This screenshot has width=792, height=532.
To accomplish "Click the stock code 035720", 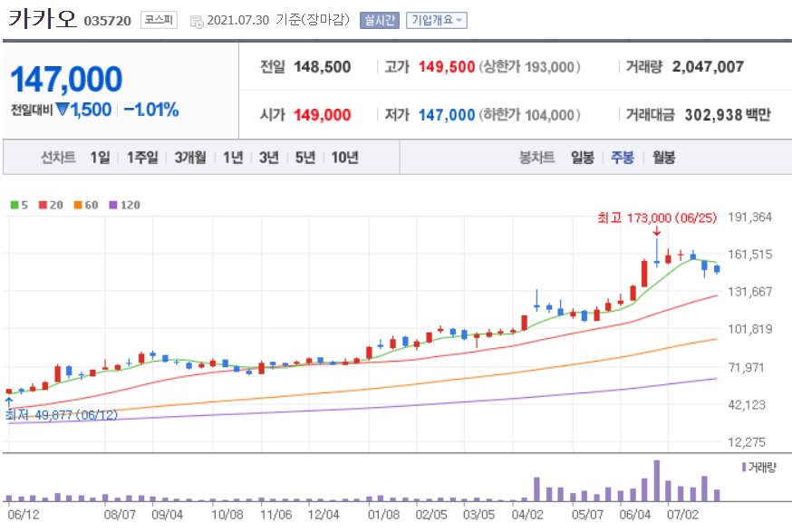I will pos(107,21).
